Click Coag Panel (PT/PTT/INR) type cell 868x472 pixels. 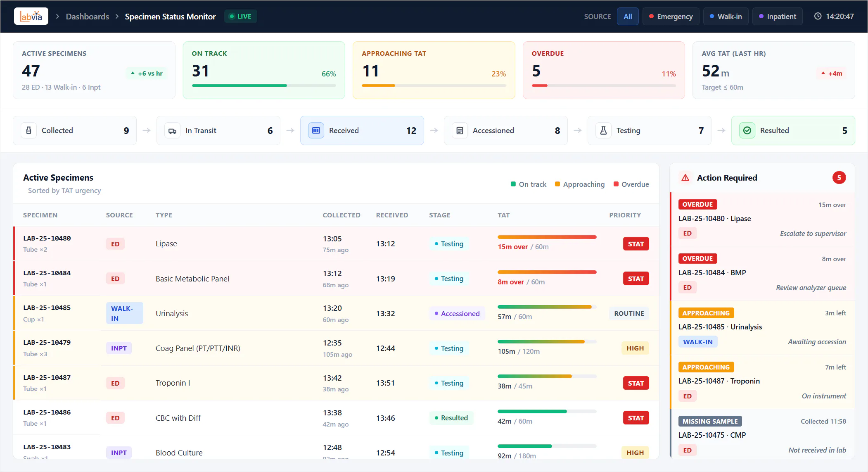(x=198, y=348)
